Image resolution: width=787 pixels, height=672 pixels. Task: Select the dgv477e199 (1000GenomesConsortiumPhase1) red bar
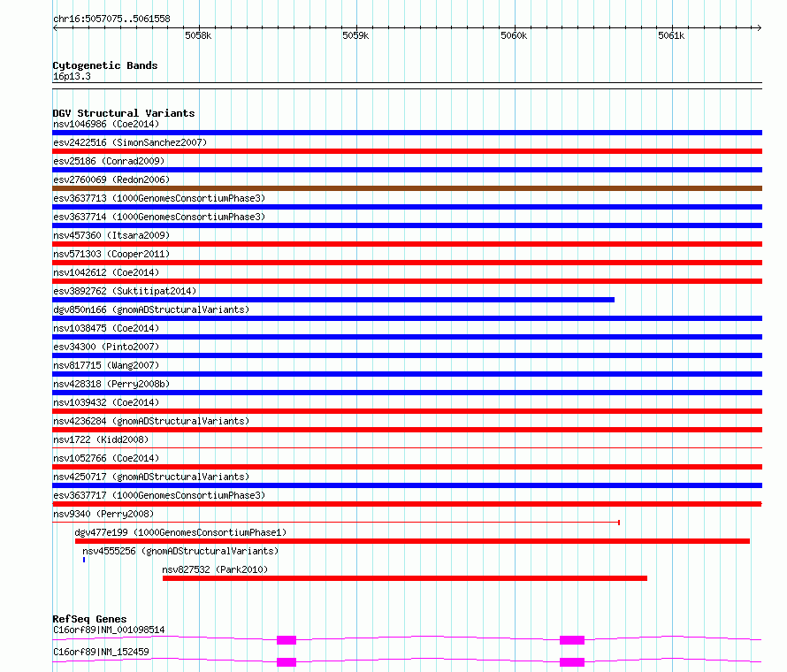pos(412,541)
